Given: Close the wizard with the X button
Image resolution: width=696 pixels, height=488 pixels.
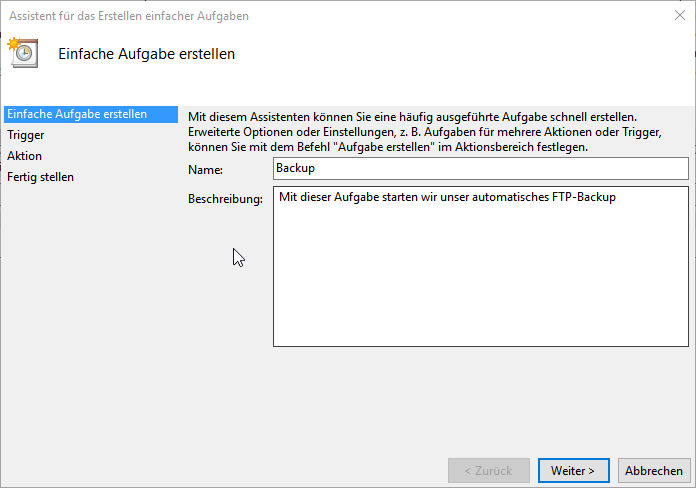Looking at the screenshot, I should pyautogui.click(x=680, y=16).
